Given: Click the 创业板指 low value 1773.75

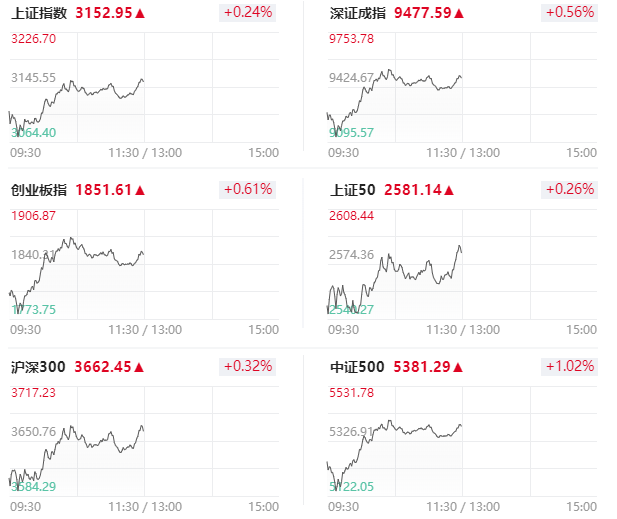Looking at the screenshot, I should pyautogui.click(x=33, y=310).
